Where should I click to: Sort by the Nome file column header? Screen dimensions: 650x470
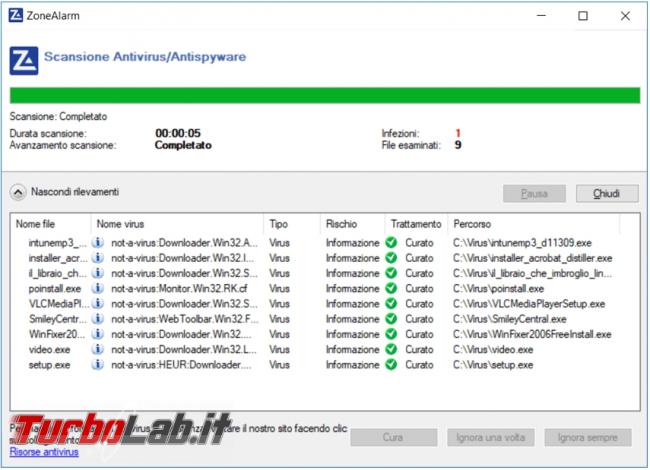coord(50,224)
